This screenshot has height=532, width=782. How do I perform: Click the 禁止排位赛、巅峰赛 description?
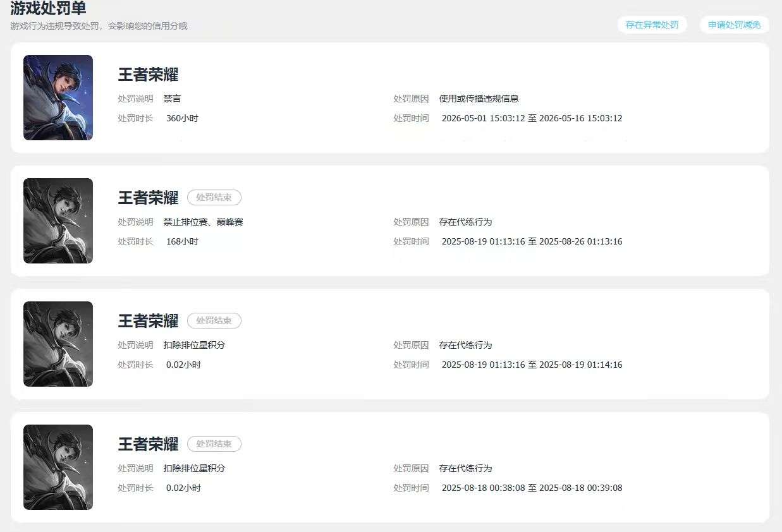[203, 222]
